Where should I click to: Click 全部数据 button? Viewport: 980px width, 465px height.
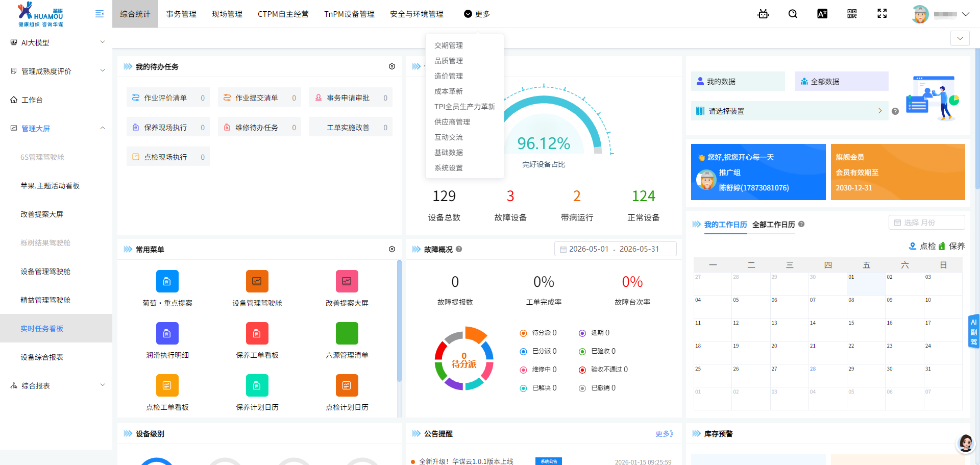pyautogui.click(x=842, y=81)
